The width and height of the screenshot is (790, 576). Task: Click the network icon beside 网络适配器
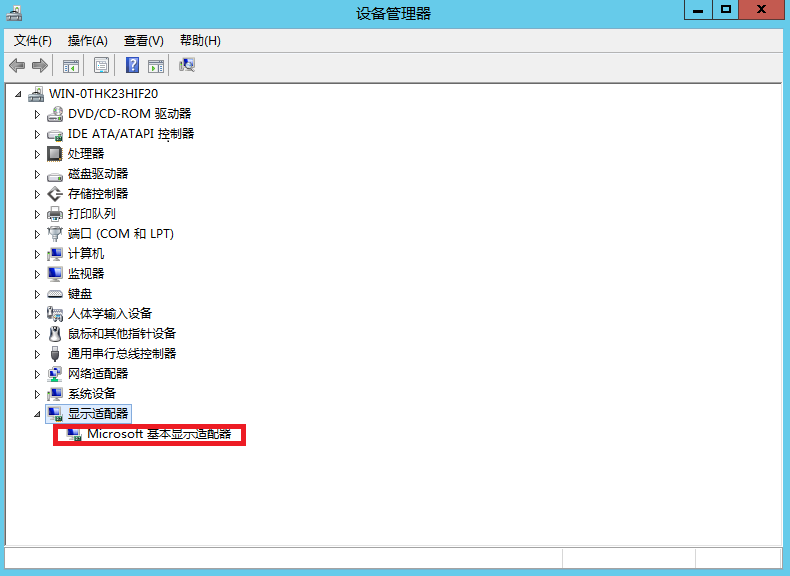(x=55, y=373)
